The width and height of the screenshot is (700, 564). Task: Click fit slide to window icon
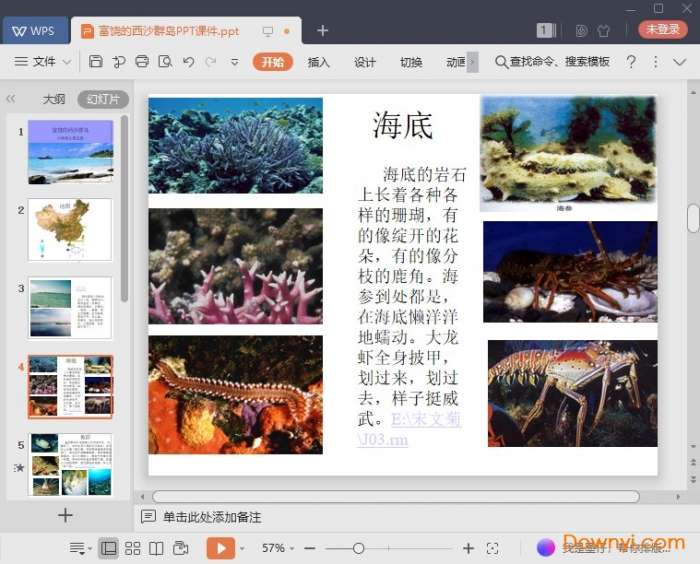point(492,548)
